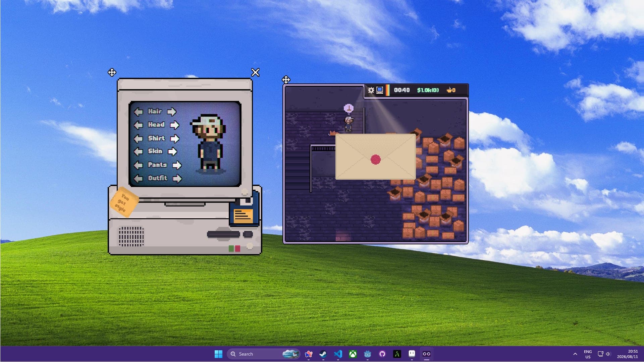Open the volume control in system tray
This screenshot has width=644, height=362.
pos(608,354)
